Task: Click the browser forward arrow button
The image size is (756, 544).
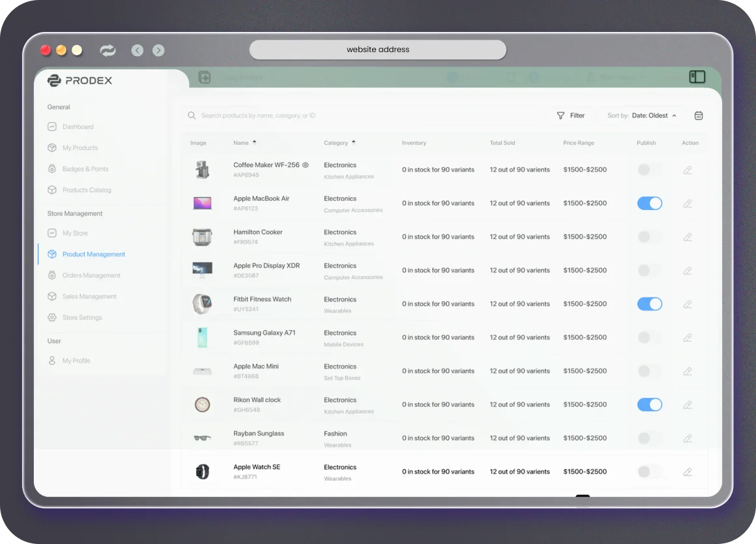Action: click(x=158, y=50)
